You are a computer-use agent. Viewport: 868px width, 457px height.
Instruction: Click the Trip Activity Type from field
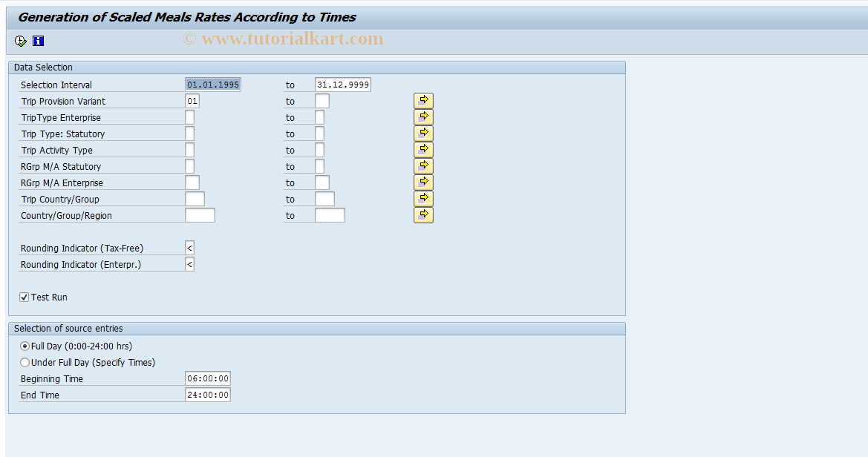click(x=190, y=150)
